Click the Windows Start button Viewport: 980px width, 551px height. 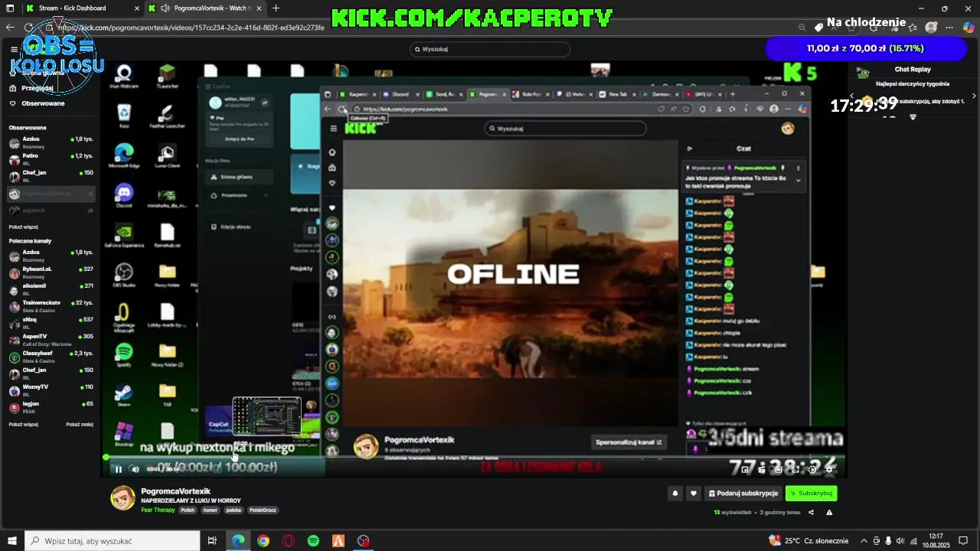coord(11,541)
